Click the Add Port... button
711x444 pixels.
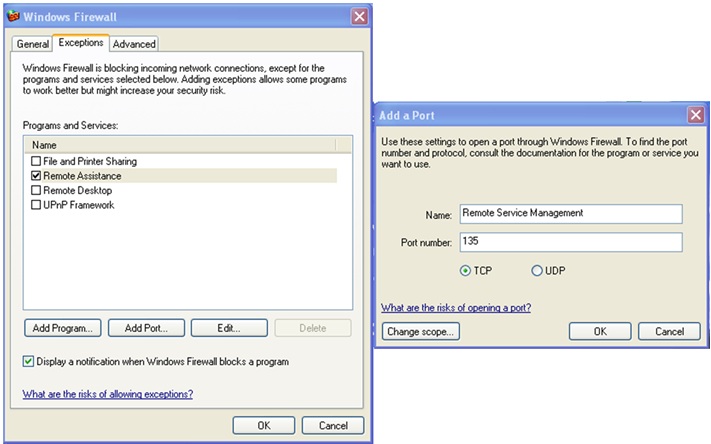[146, 328]
